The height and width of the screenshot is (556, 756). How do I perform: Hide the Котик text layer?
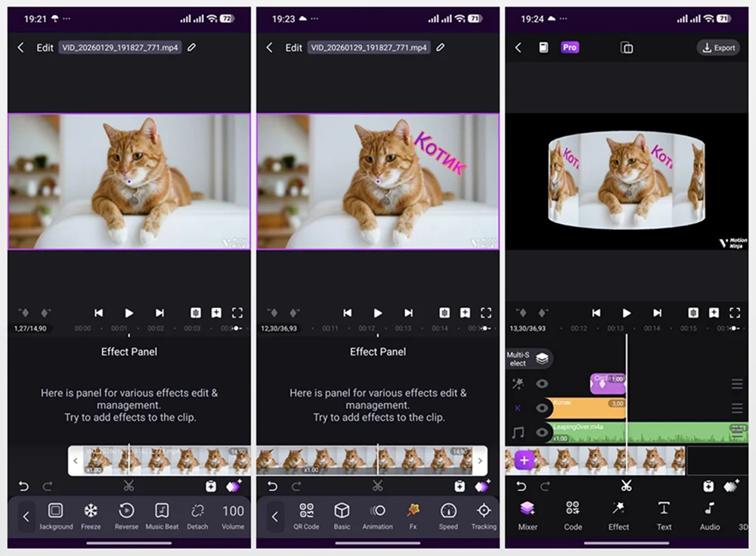[x=542, y=408]
